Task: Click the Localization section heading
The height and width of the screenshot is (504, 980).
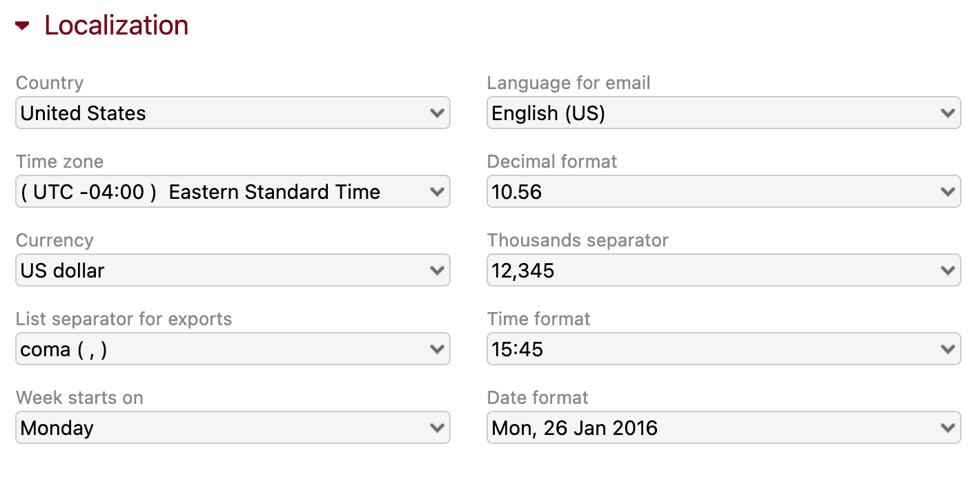Action: (116, 26)
